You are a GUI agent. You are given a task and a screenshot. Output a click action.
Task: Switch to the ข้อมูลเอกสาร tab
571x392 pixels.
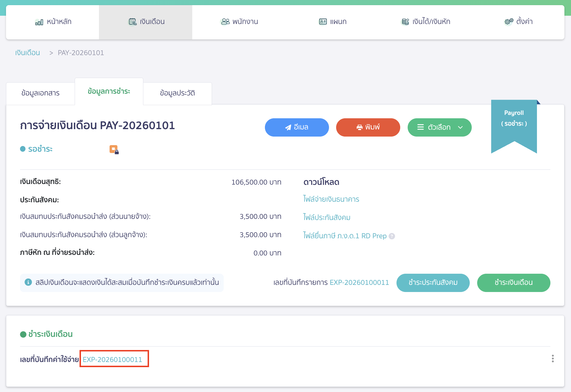tap(40, 93)
